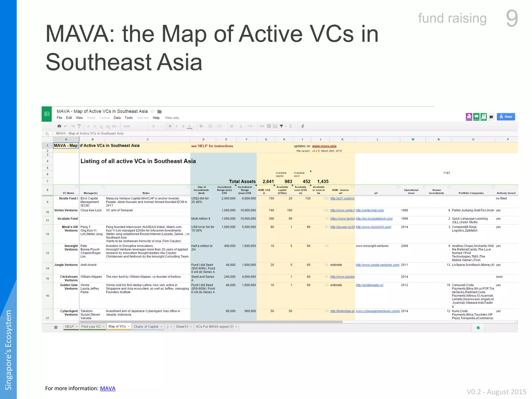Select the Vertex Ventures cell
Viewport: 532px width, 399px height.
pos(66,212)
